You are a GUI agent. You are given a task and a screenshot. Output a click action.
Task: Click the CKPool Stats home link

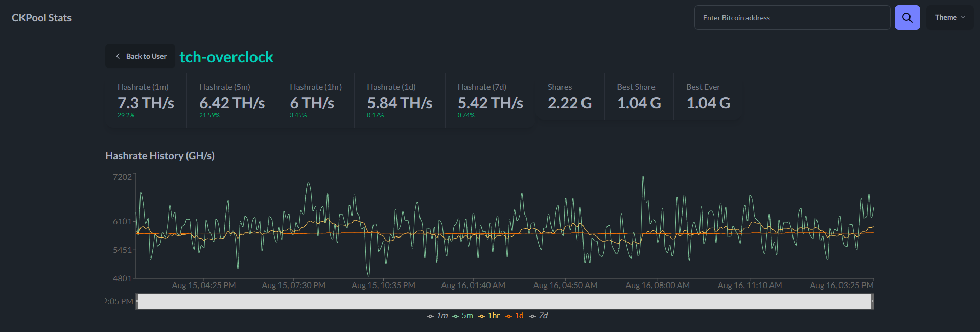(41, 18)
